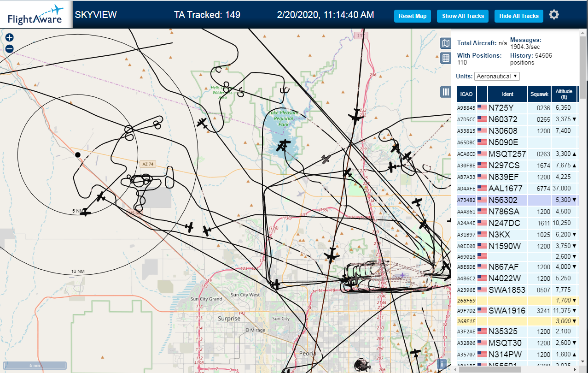Select the yellow 268F69 row
The height and width of the screenshot is (373, 588).
click(x=518, y=300)
